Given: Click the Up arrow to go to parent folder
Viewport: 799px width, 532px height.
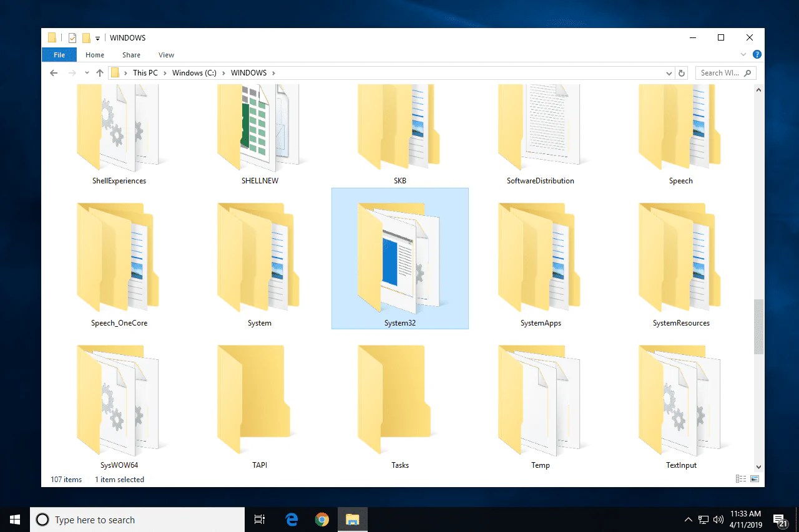Looking at the screenshot, I should point(100,72).
